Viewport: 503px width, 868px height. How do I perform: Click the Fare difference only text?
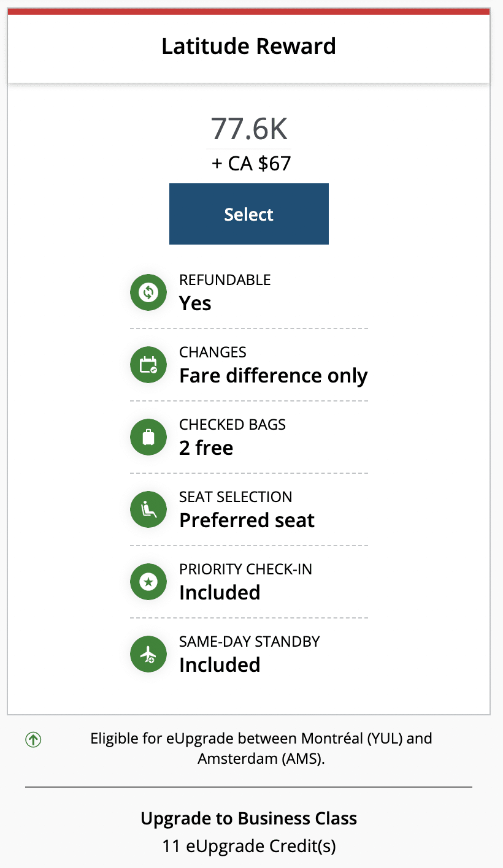(x=273, y=376)
